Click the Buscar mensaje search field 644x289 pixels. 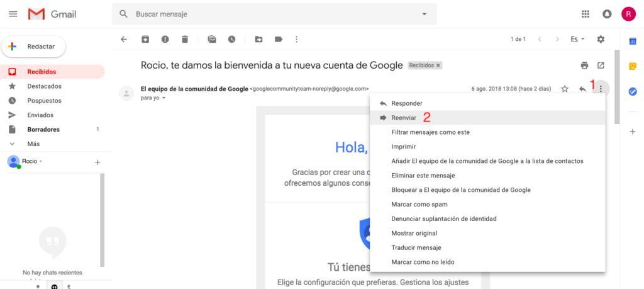(x=274, y=14)
